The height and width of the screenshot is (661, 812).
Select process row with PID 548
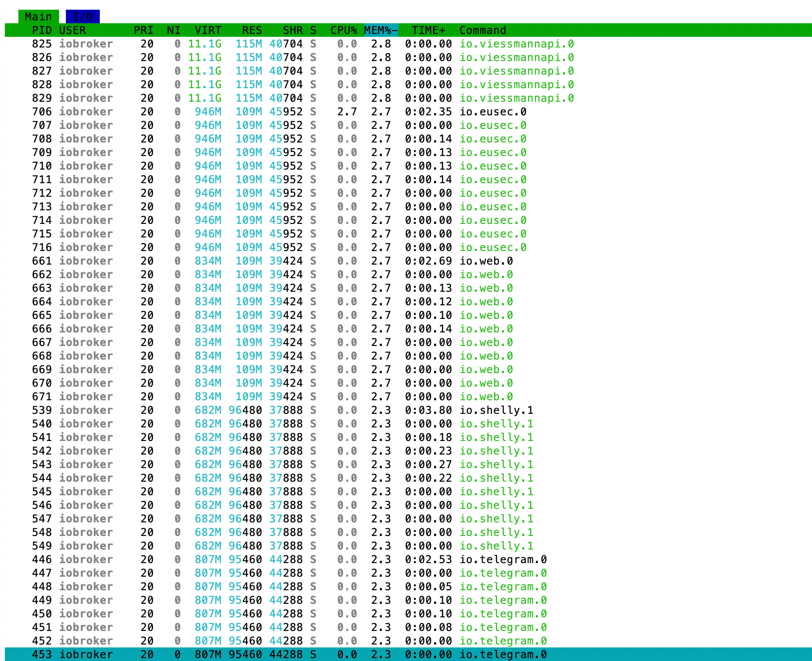408,532
